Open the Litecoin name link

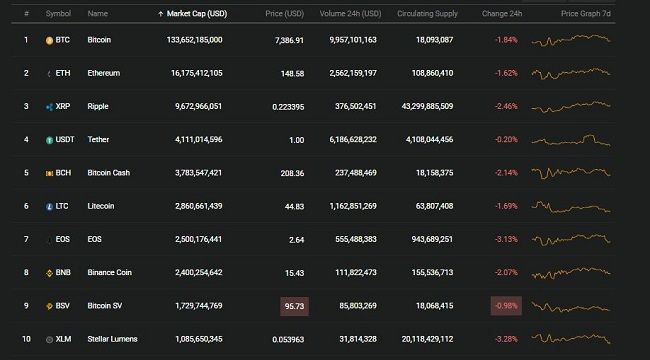point(101,206)
